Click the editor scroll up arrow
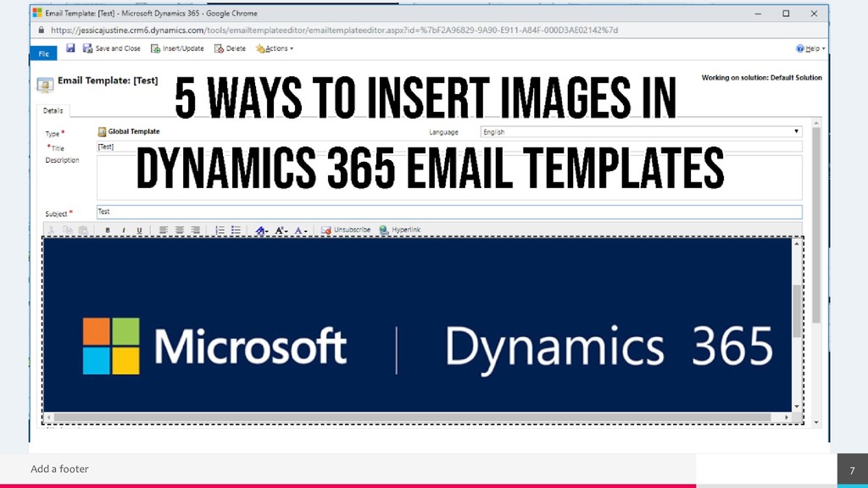Screen dimensions: 868x488 (797, 243)
